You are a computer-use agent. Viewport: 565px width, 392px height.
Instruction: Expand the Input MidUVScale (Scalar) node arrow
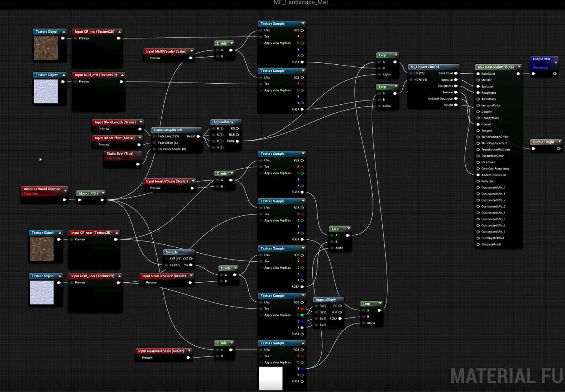pyautogui.click(x=192, y=51)
